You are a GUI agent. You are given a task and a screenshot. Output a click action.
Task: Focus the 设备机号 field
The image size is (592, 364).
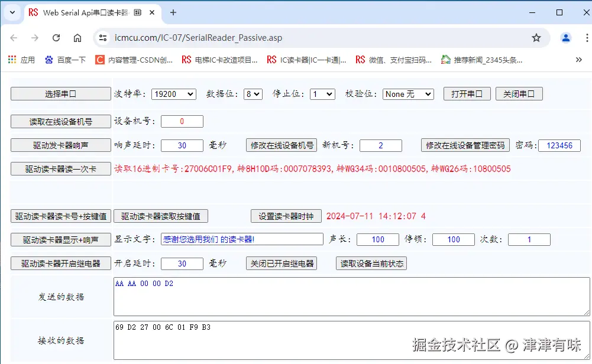pos(182,122)
